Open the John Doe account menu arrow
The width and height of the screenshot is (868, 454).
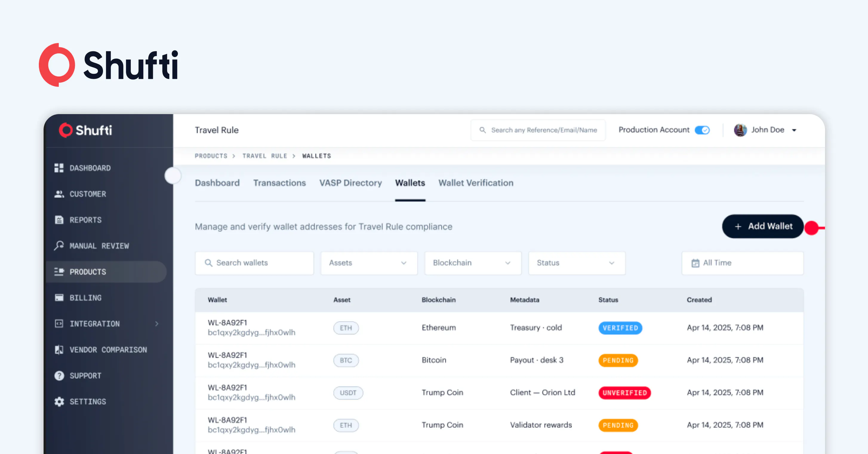[x=794, y=130]
